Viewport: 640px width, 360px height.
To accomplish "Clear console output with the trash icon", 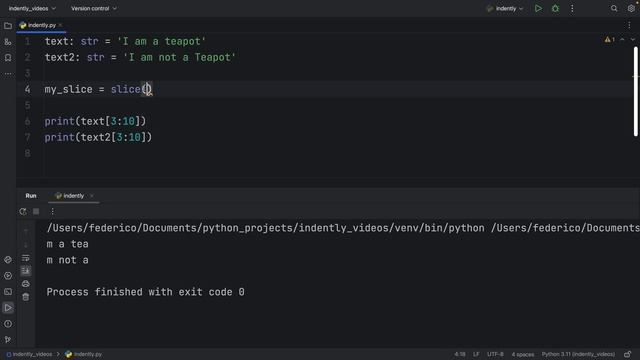I will tap(25, 297).
